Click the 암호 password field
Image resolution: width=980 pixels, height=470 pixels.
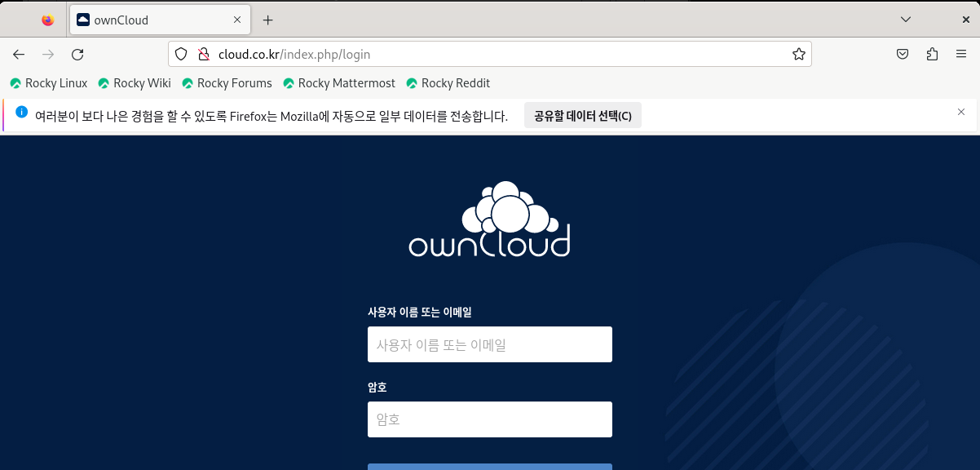(x=490, y=419)
